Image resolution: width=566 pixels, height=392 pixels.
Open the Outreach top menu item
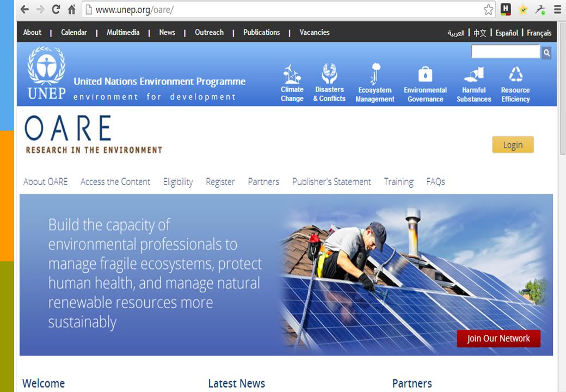coord(210,33)
